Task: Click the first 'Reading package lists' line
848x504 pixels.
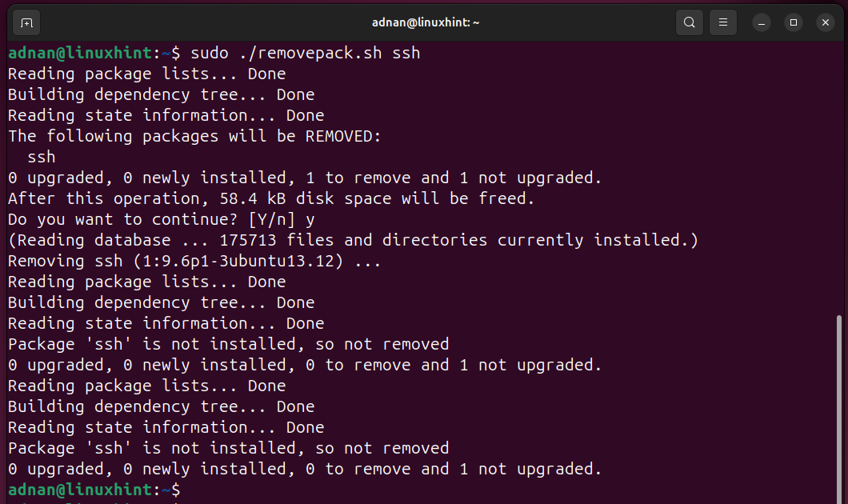Action: click(146, 74)
